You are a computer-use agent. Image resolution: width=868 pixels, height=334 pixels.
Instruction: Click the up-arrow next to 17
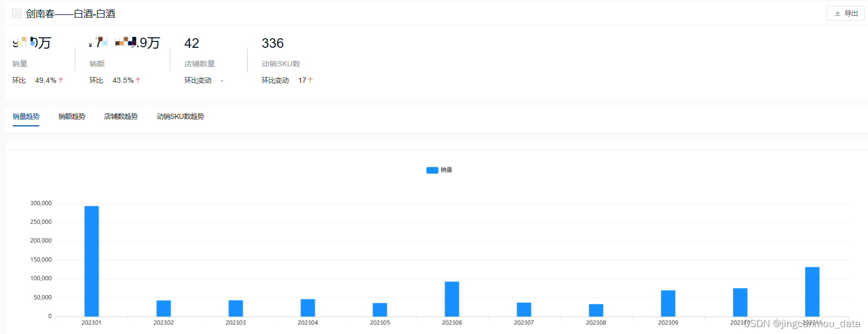tap(311, 80)
